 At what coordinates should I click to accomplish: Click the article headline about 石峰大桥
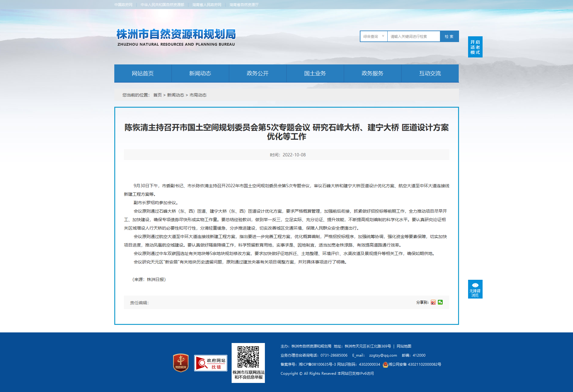point(287,132)
